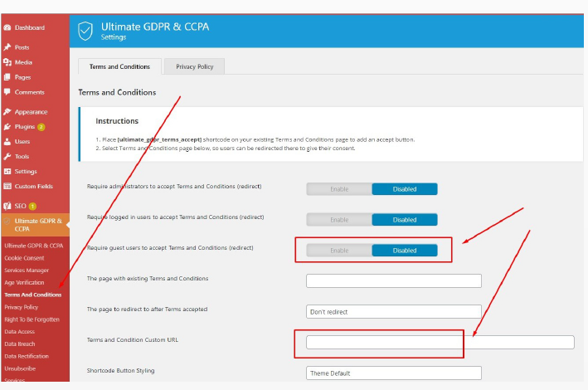Open Ultimate GDPR & CCPA submenu link
This screenshot has height=390, width=588.
34,246
